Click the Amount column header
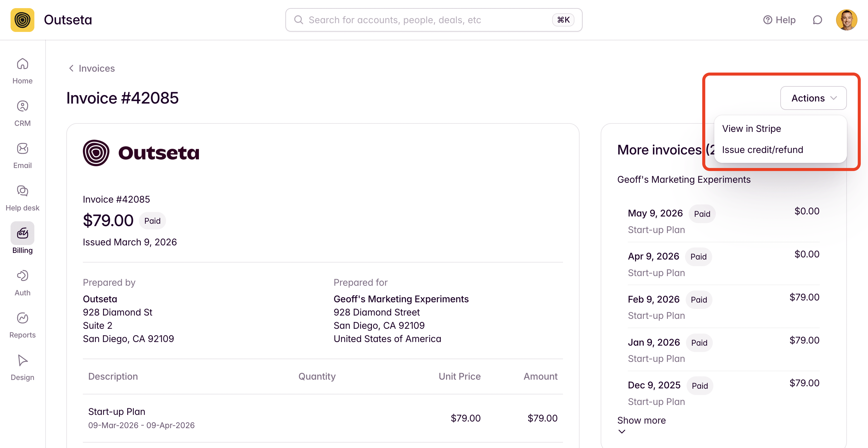 [540, 376]
